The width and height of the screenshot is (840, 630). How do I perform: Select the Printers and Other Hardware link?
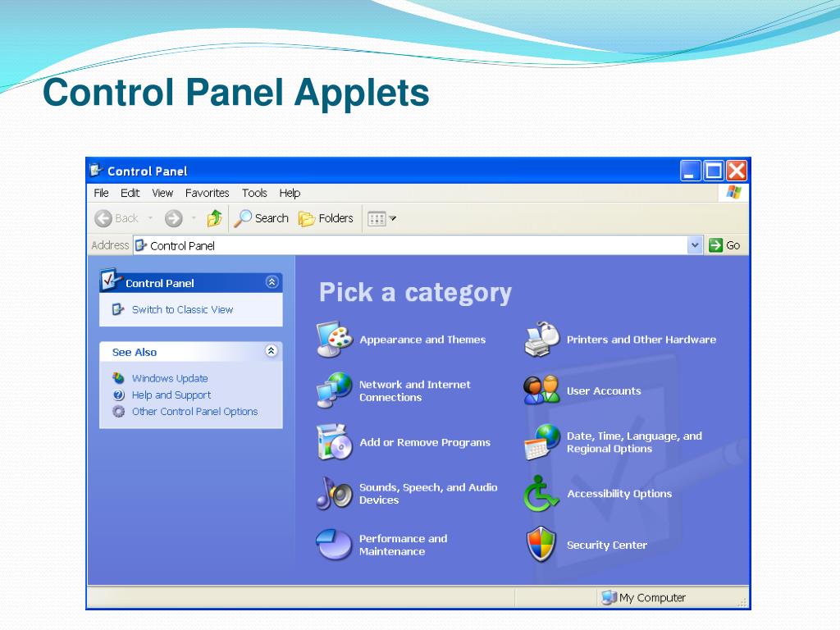pos(641,340)
